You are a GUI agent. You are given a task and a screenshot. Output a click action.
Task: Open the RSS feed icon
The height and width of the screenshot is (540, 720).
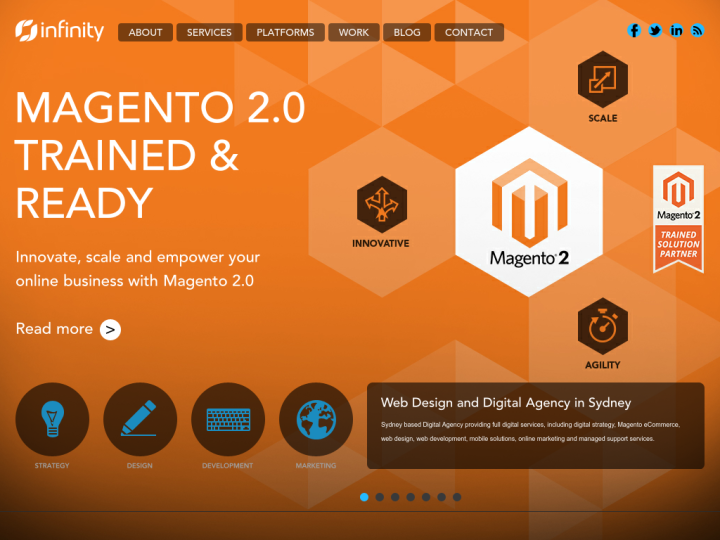[x=697, y=31]
